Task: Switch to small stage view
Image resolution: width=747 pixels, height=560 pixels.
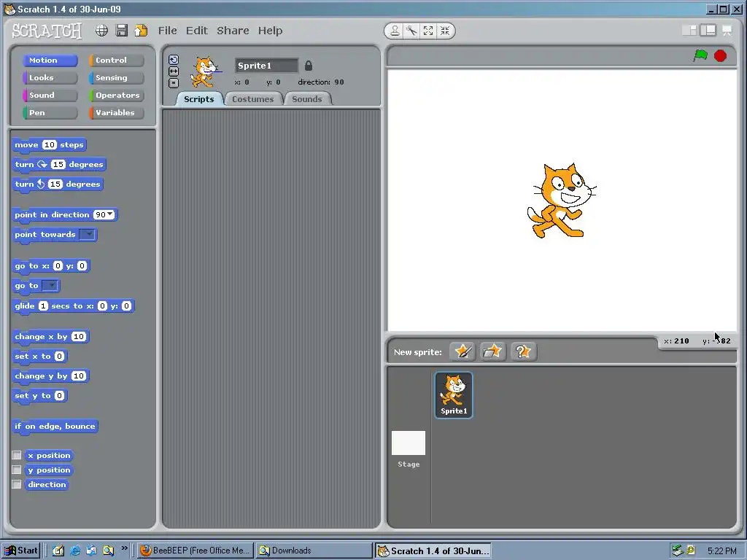Action: (689, 31)
